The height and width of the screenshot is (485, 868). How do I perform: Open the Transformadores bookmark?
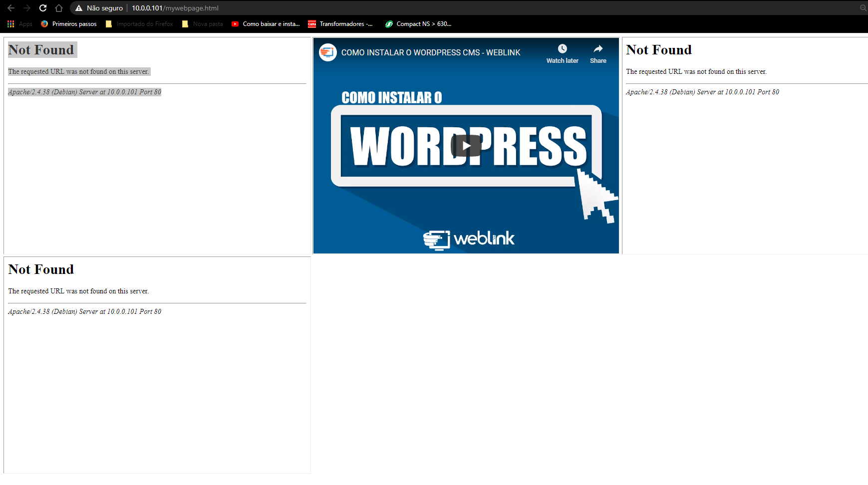click(x=340, y=24)
